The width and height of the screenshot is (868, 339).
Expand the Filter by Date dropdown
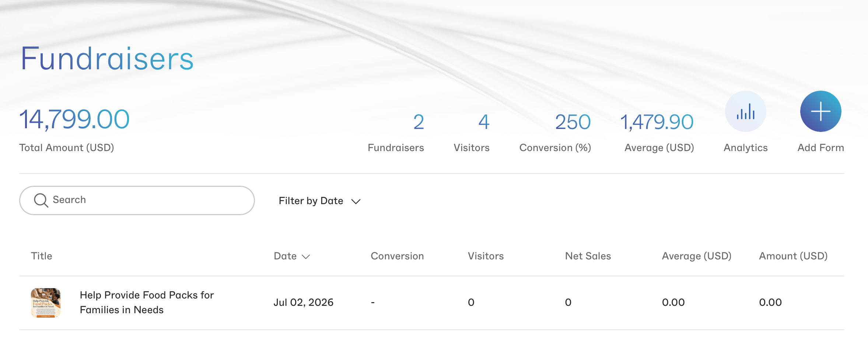coord(319,201)
